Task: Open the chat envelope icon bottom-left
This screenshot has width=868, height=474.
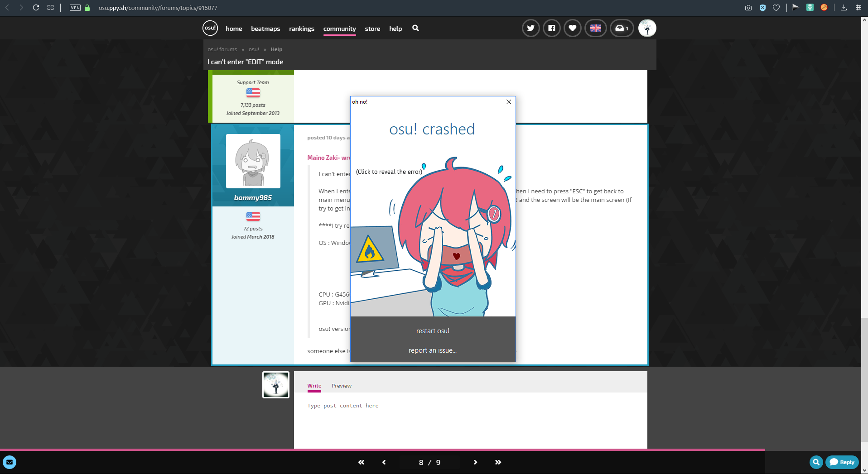Action: [x=10, y=462]
